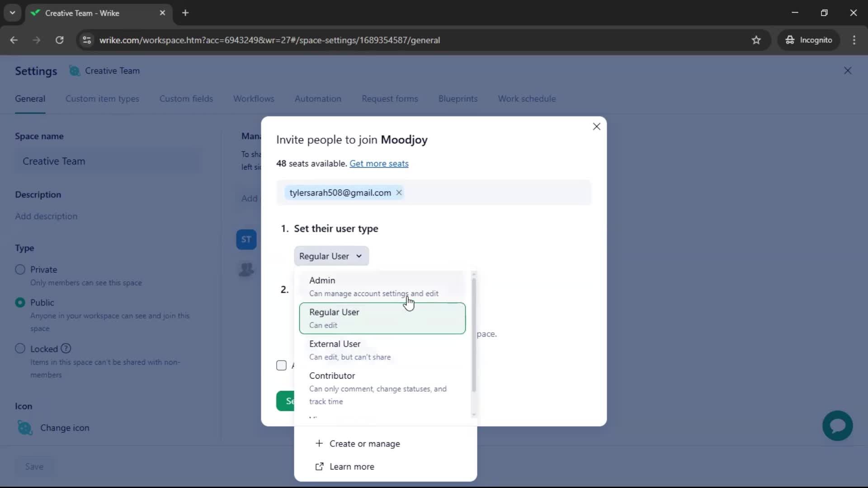Remove tylersarah508@gmail.com email chip
Screen dimensions: 868x488
click(399, 192)
